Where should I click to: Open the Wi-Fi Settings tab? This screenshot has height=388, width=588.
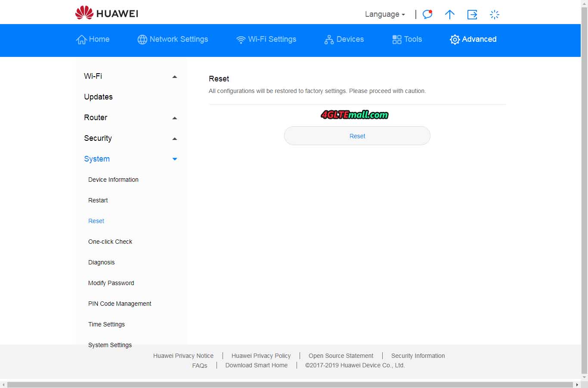[x=266, y=39]
